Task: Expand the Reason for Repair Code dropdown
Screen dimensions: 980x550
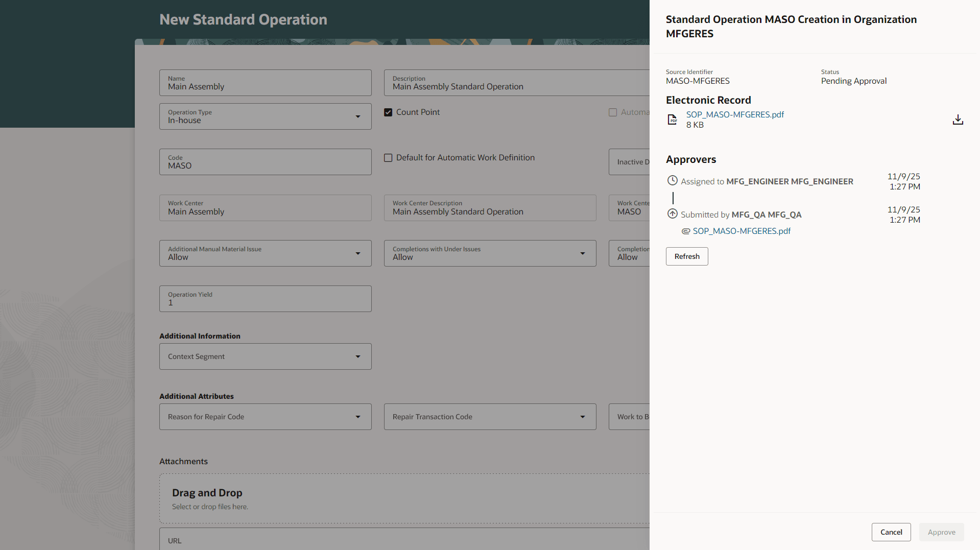Action: [358, 417]
